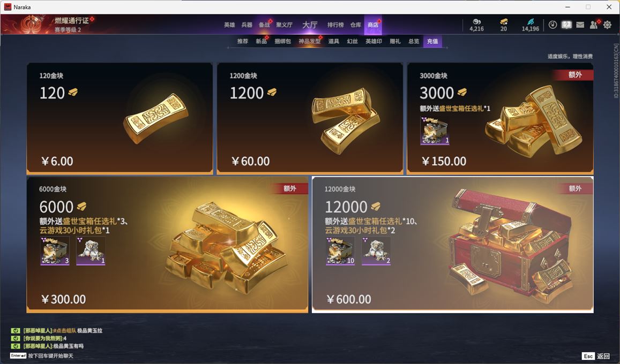Buy the 1200 gold pack for ¥60.00

[x=310, y=118]
